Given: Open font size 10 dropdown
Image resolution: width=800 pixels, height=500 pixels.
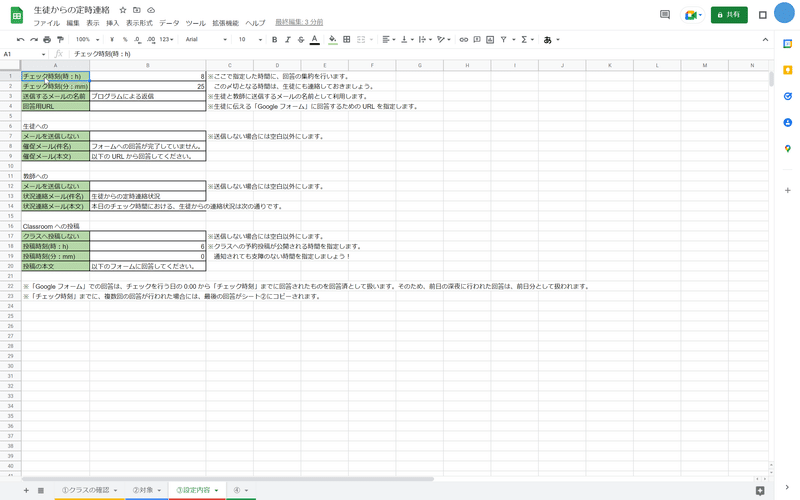Looking at the screenshot, I should click(250, 39).
